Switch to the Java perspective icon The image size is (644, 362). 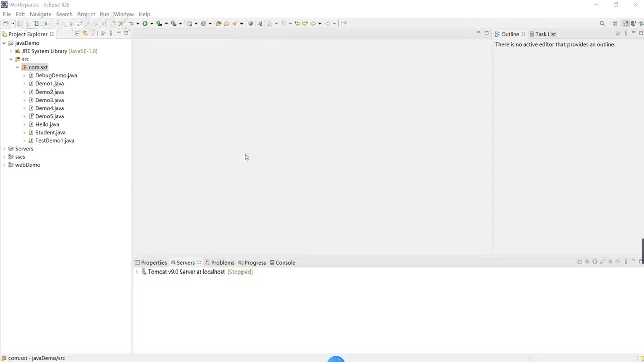click(633, 23)
